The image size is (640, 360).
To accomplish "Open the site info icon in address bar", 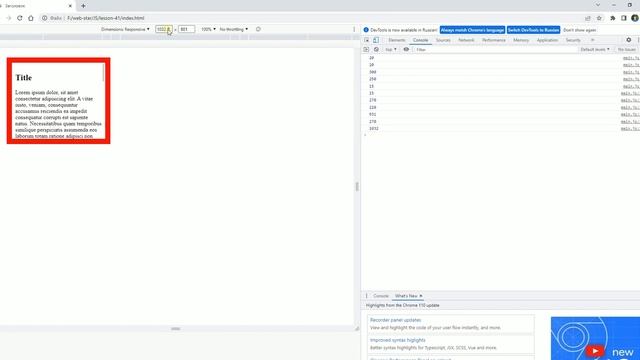I will point(44,18).
